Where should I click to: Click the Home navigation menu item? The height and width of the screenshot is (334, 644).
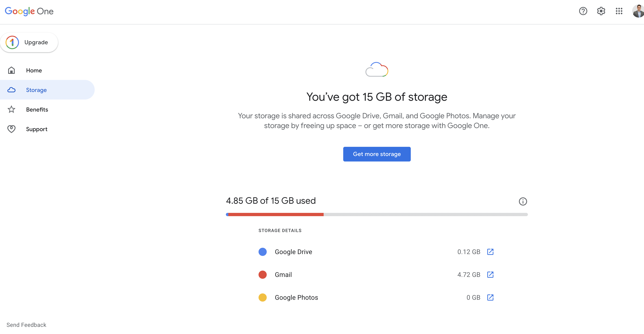click(34, 70)
